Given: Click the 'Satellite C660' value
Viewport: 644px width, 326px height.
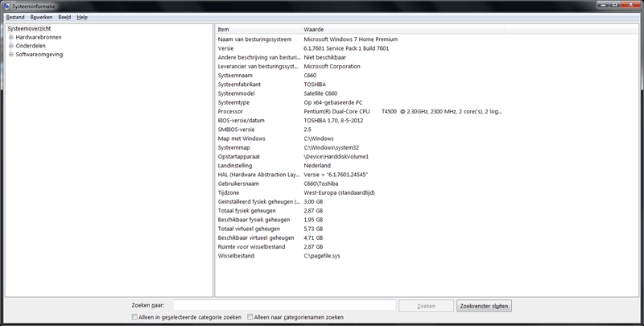Looking at the screenshot, I should [x=320, y=93].
